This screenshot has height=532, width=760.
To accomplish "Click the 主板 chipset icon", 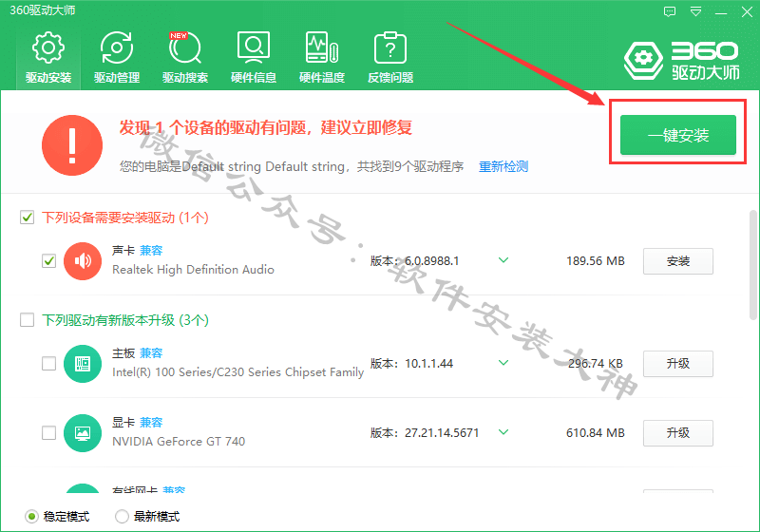I will (83, 364).
